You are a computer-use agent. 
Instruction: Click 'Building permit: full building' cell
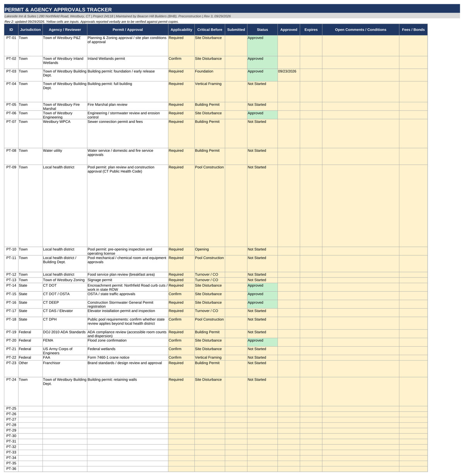(128, 92)
